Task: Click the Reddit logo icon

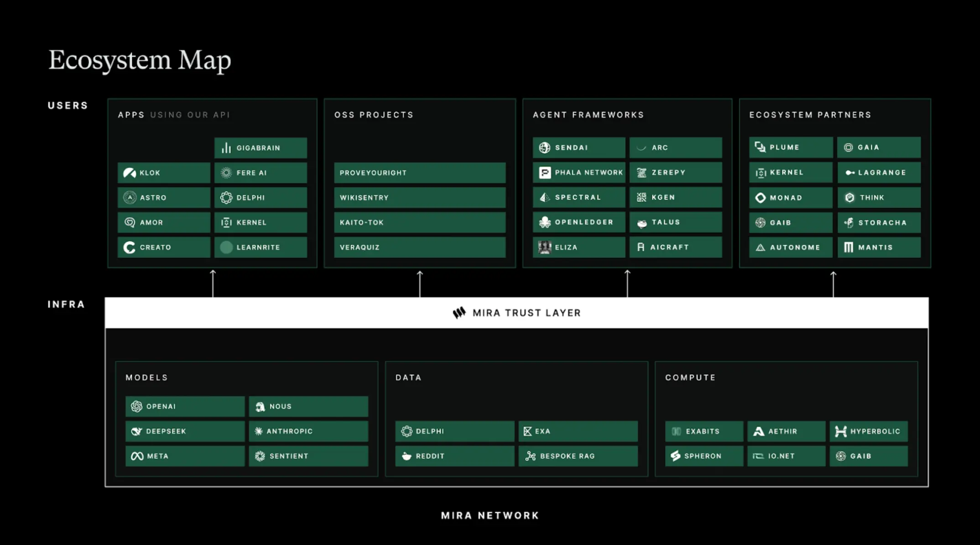Action: [407, 456]
